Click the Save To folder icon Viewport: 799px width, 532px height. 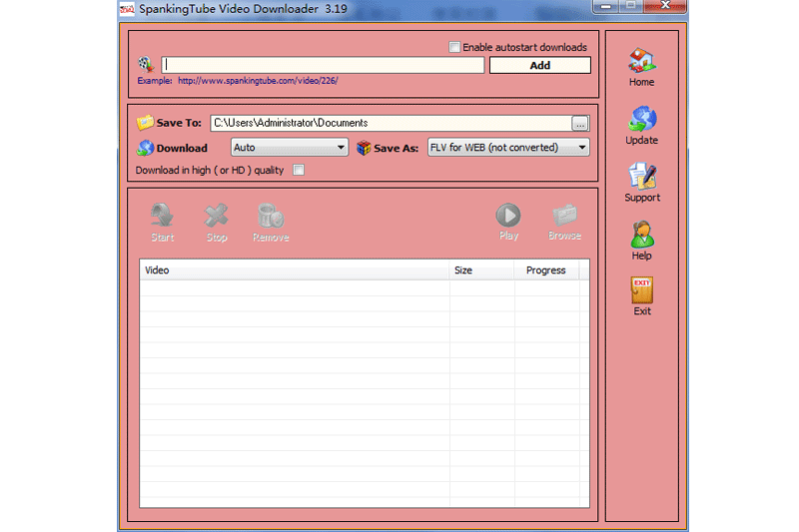pos(145,122)
